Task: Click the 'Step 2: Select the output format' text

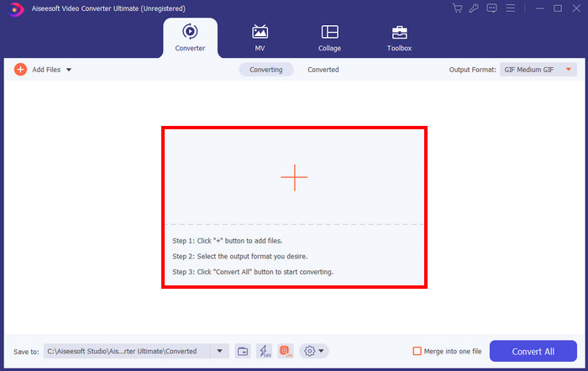Action: click(239, 256)
